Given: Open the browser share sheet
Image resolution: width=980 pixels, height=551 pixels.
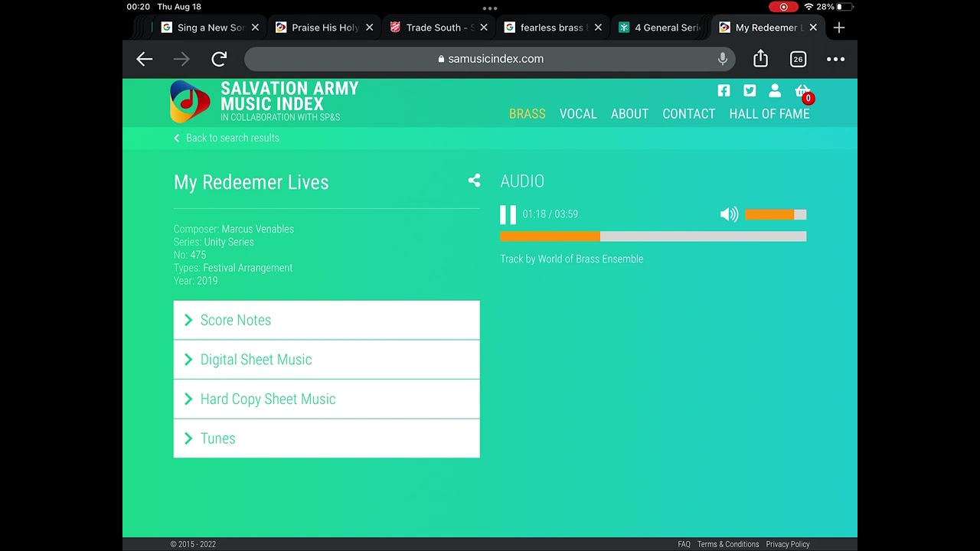Looking at the screenshot, I should tap(760, 58).
